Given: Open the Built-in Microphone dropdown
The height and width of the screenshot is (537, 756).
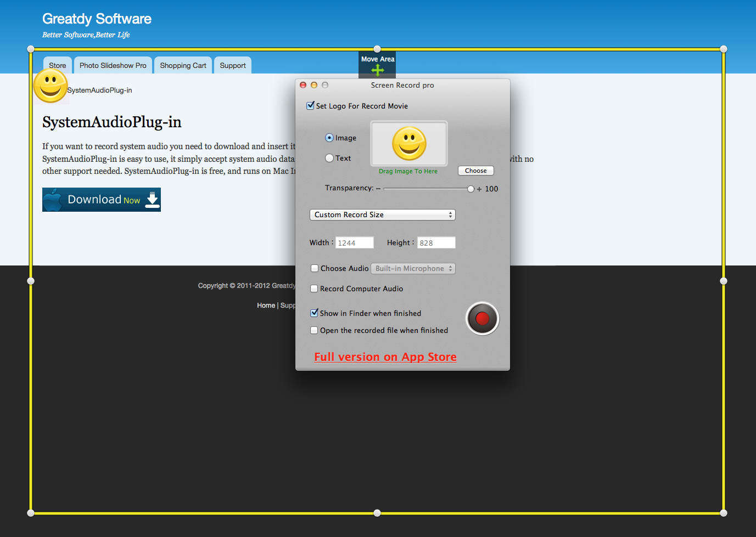Looking at the screenshot, I should point(413,268).
